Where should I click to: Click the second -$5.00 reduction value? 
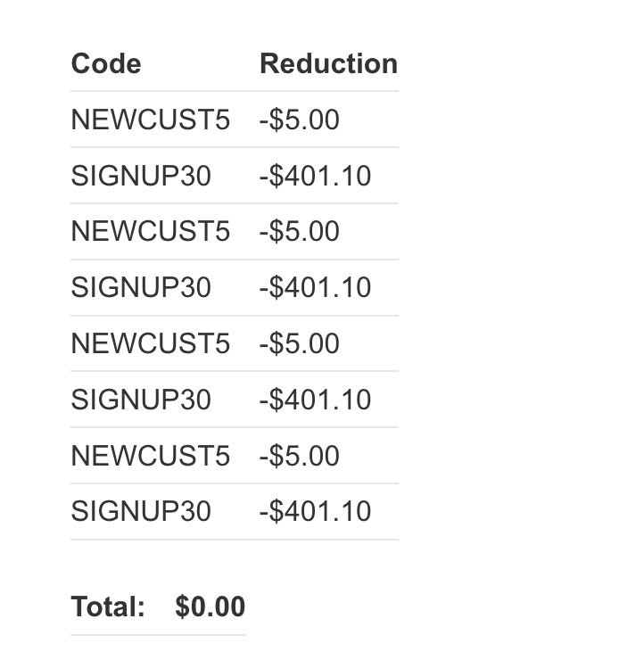coord(299,232)
